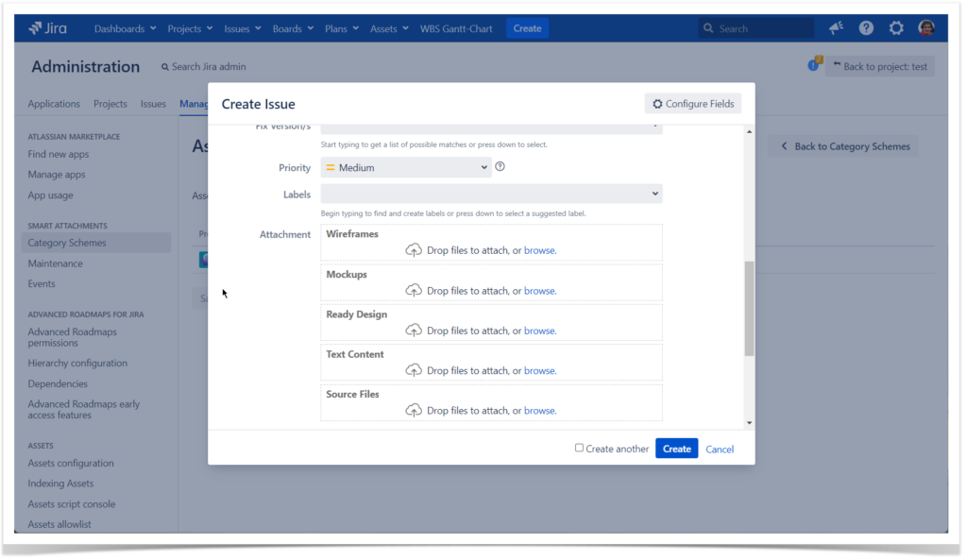The width and height of the screenshot is (967, 560).
Task: Click the blue Create button
Action: coord(676,449)
